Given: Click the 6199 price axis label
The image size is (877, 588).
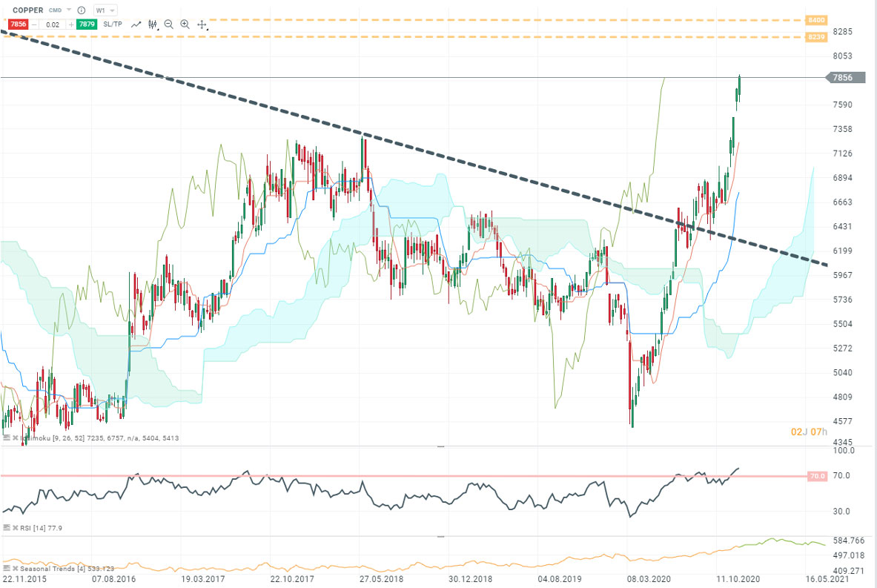Looking at the screenshot, I should click(x=842, y=251).
